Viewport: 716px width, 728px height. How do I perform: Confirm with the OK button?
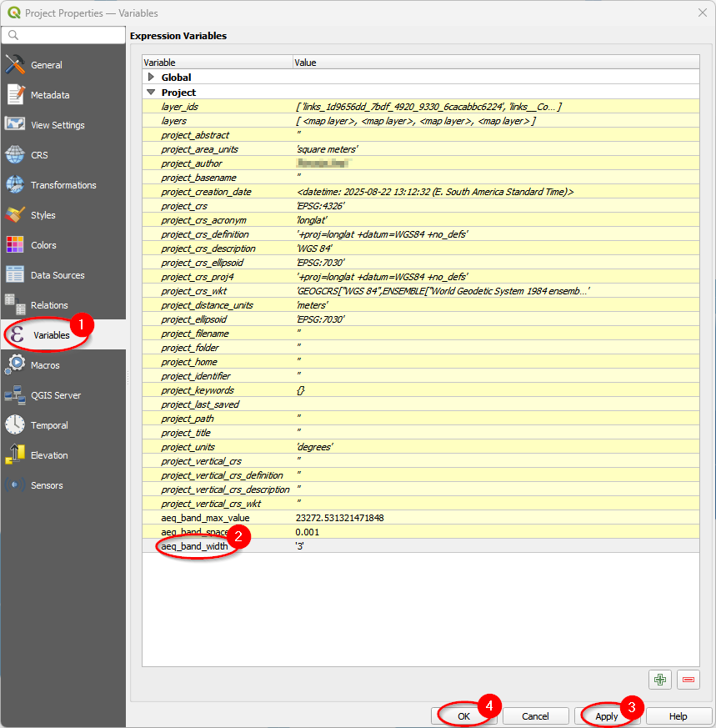465,715
